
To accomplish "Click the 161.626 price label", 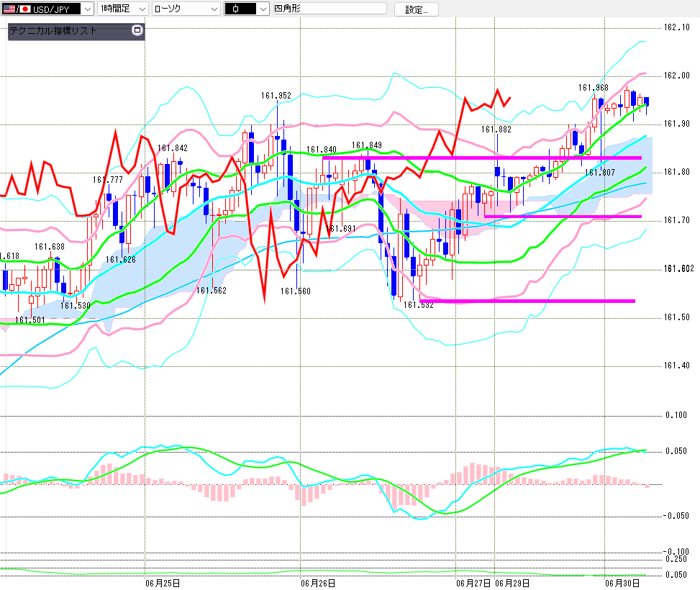I will point(121,260).
